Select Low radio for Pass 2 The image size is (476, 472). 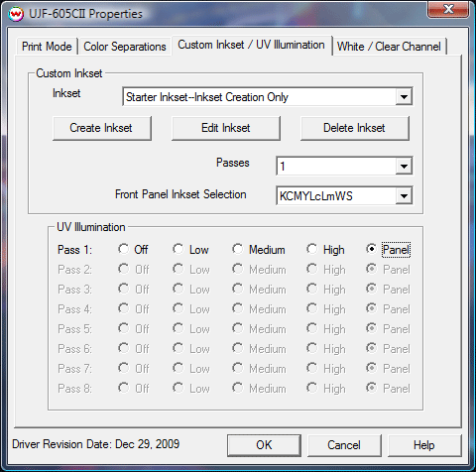pos(178,269)
